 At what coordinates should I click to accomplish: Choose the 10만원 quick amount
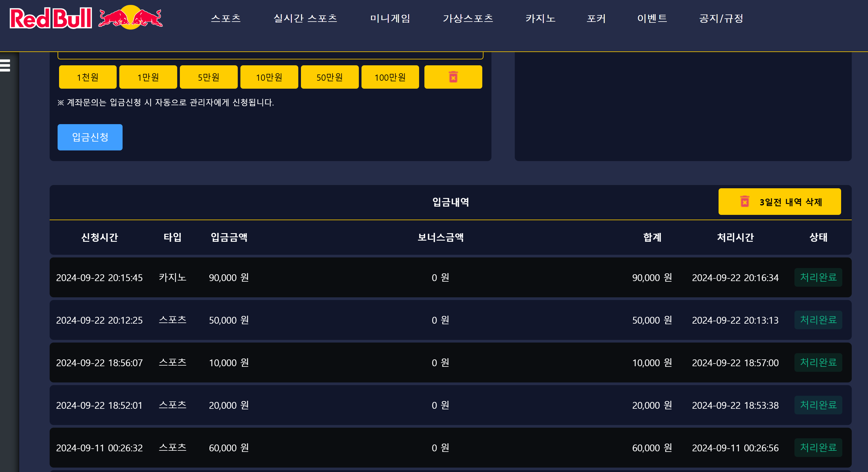(x=269, y=77)
